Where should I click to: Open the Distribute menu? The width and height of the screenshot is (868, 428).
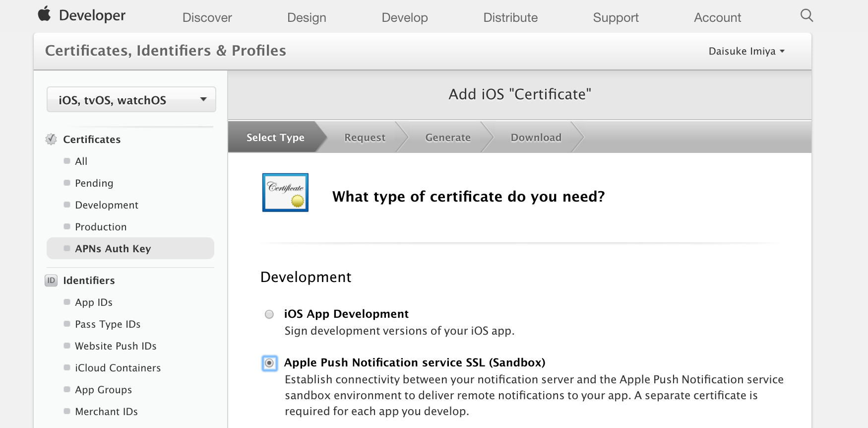click(x=510, y=18)
